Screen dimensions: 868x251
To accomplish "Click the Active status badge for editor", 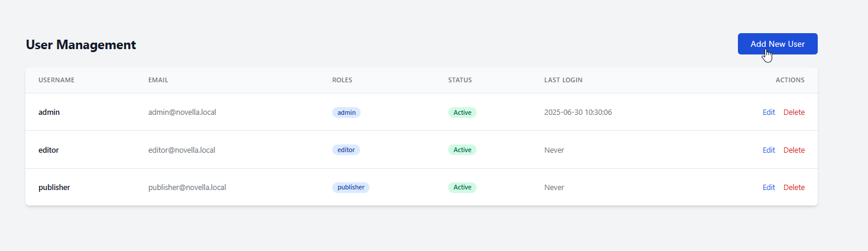I will 462,150.
